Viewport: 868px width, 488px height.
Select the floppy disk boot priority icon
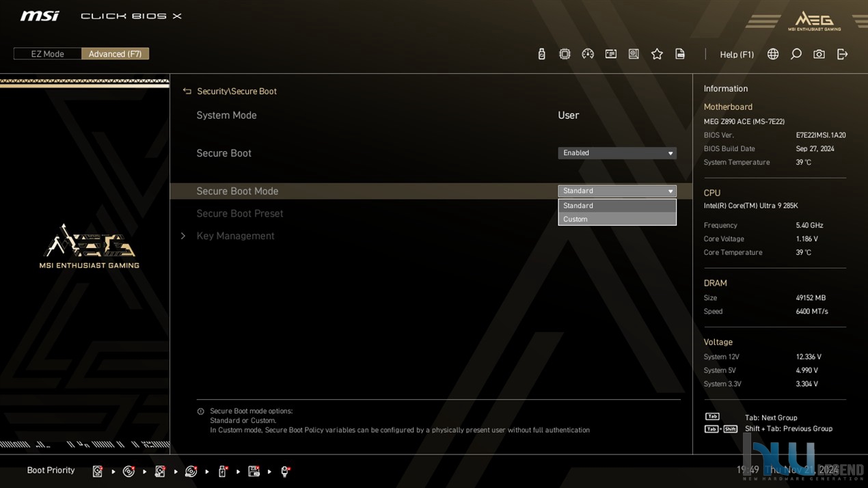coord(254,471)
